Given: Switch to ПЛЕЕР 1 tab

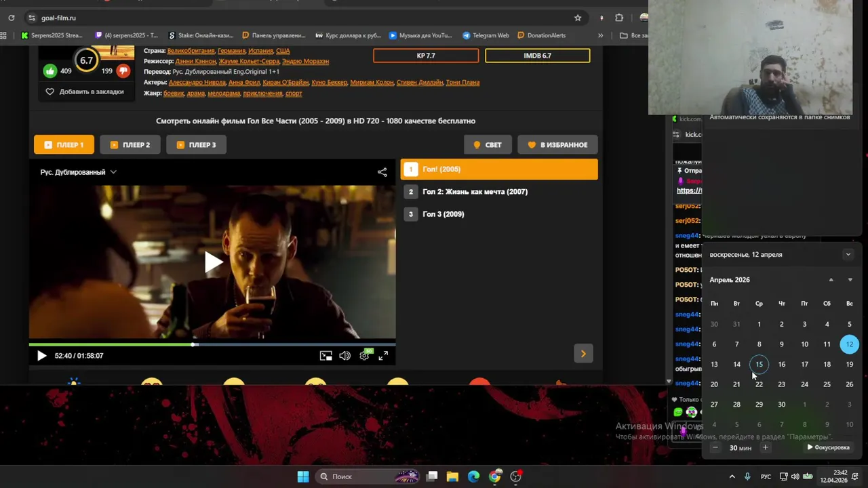Looking at the screenshot, I should click(x=64, y=144).
